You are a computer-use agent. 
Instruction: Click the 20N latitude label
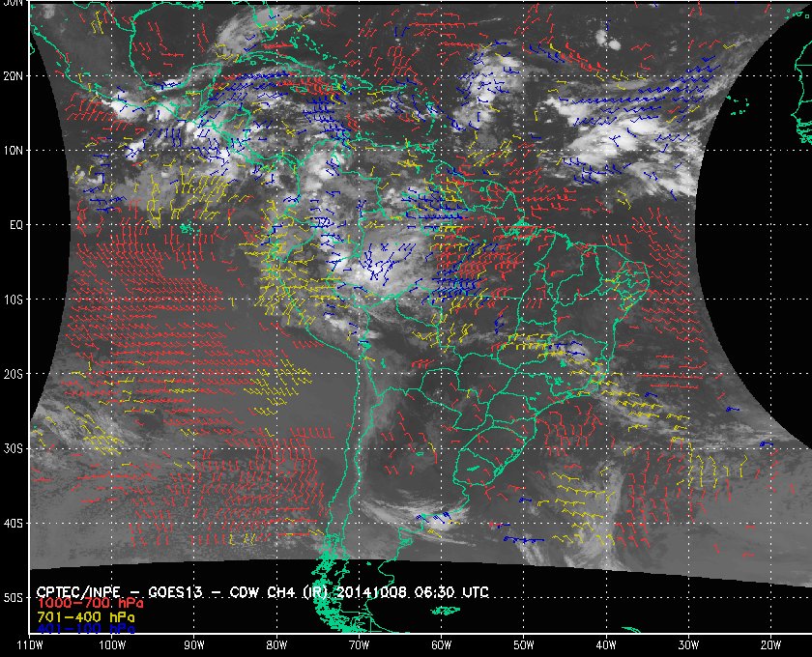click(14, 75)
